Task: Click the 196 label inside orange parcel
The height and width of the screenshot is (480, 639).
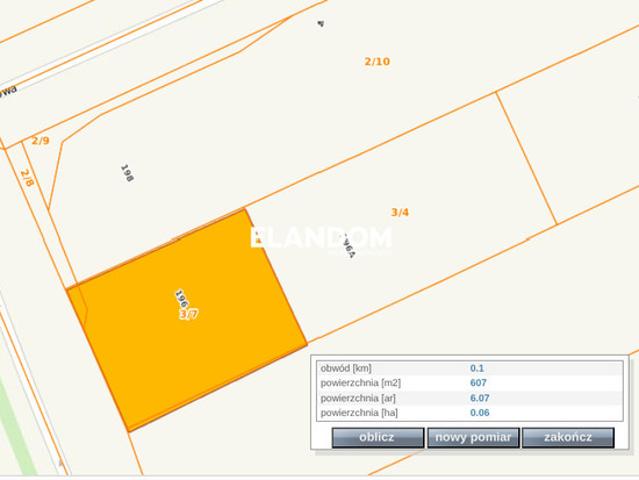Action: point(181,298)
